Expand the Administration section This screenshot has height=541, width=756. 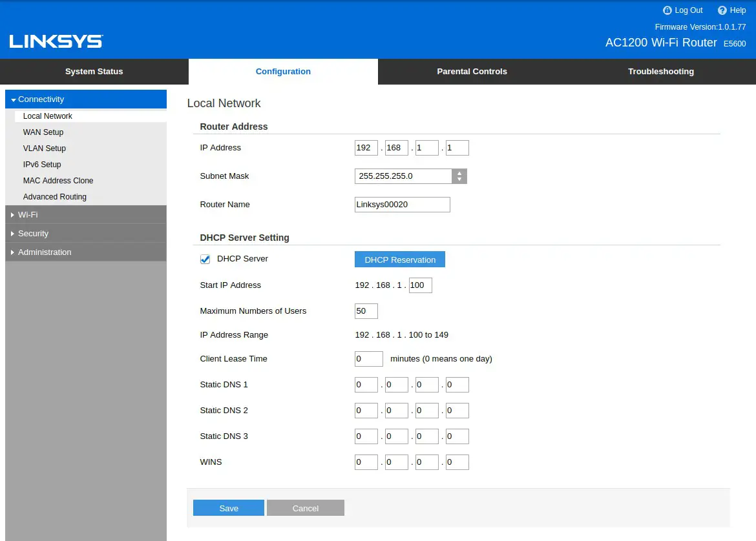[43, 252]
